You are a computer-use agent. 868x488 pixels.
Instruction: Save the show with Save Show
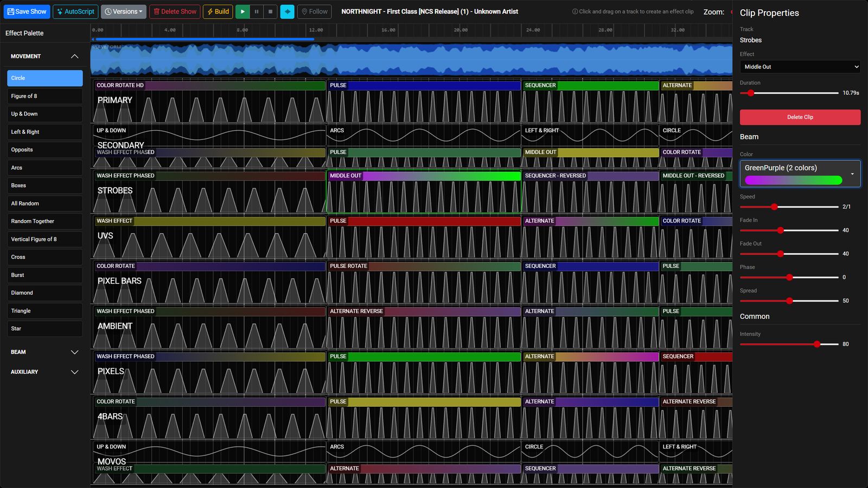(x=27, y=11)
